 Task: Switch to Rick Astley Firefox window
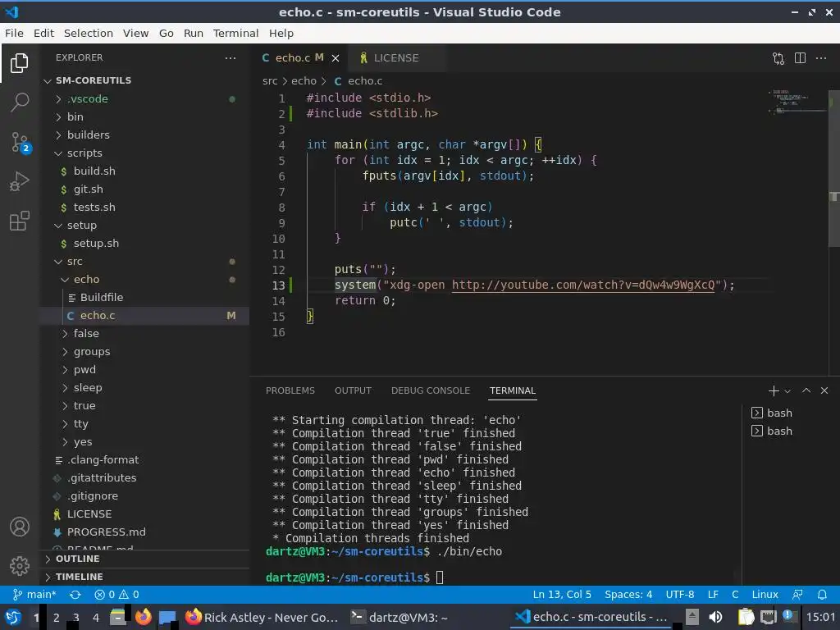pyautogui.click(x=262, y=618)
